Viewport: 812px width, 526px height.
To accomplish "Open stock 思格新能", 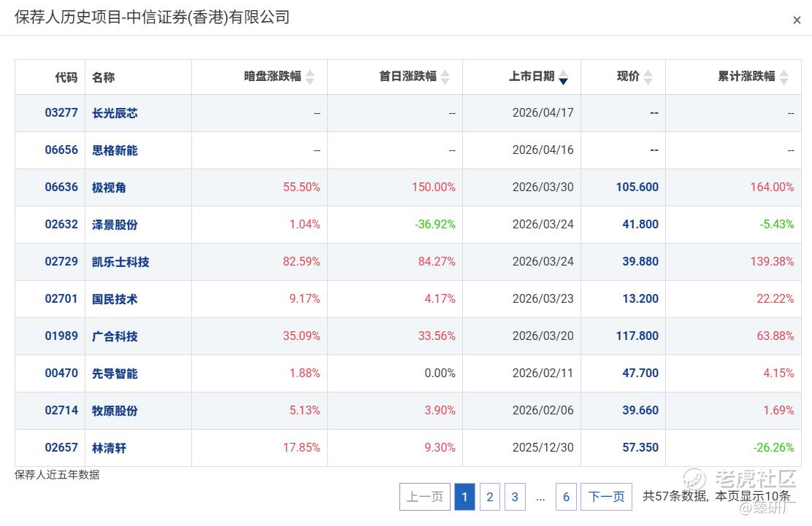I will 115,150.
